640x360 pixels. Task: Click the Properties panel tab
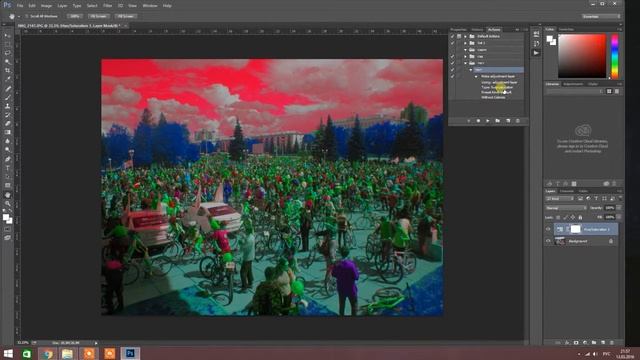pos(458,30)
